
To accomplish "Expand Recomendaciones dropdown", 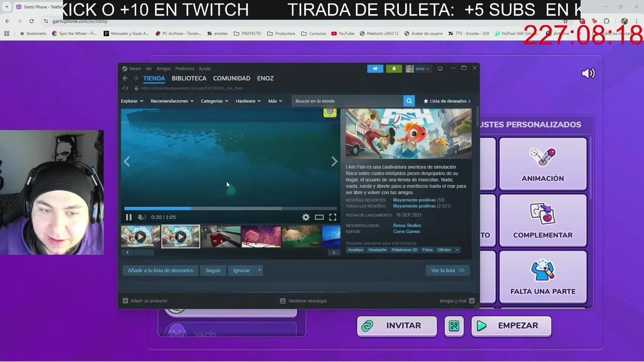I will (x=172, y=101).
